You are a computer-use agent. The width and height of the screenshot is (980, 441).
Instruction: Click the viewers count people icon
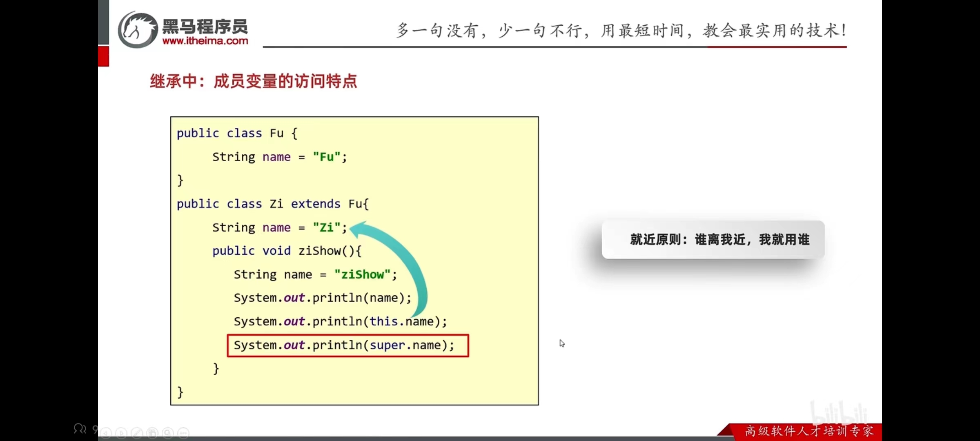click(x=80, y=429)
